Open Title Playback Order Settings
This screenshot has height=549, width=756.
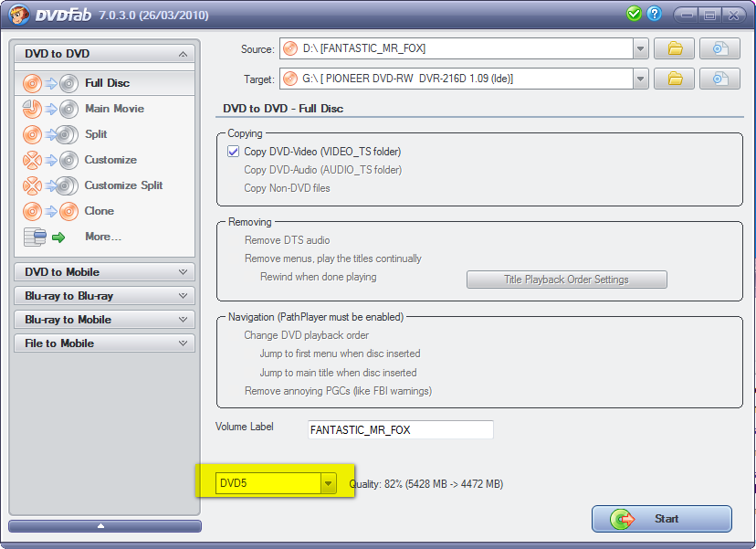(566, 280)
